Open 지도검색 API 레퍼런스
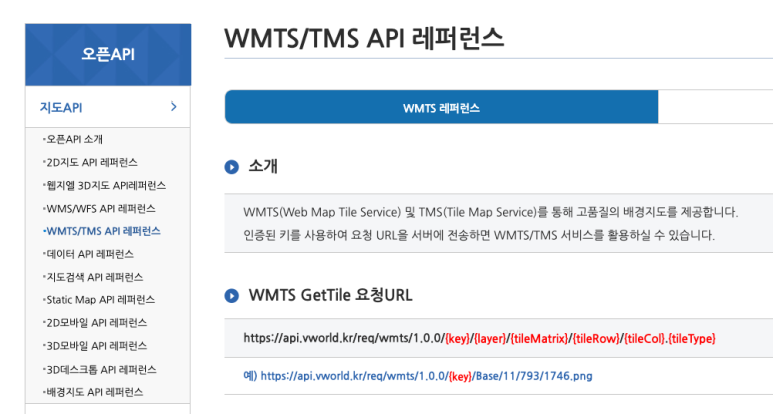The height and width of the screenshot is (414, 773). click(94, 277)
